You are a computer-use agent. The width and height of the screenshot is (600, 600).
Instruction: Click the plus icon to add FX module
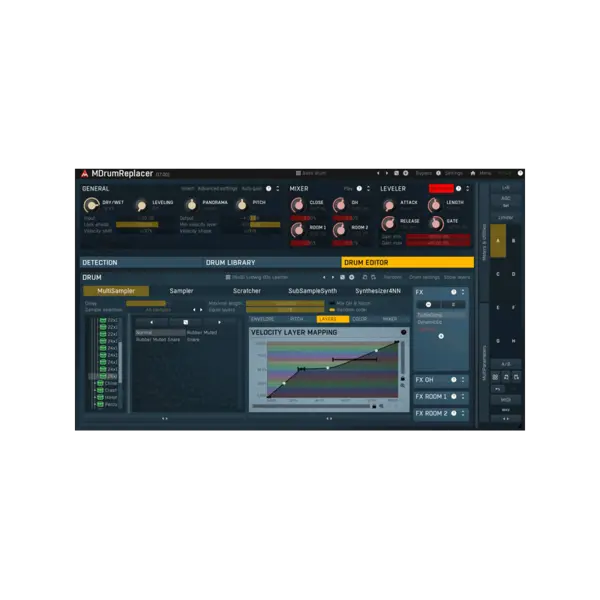441,336
